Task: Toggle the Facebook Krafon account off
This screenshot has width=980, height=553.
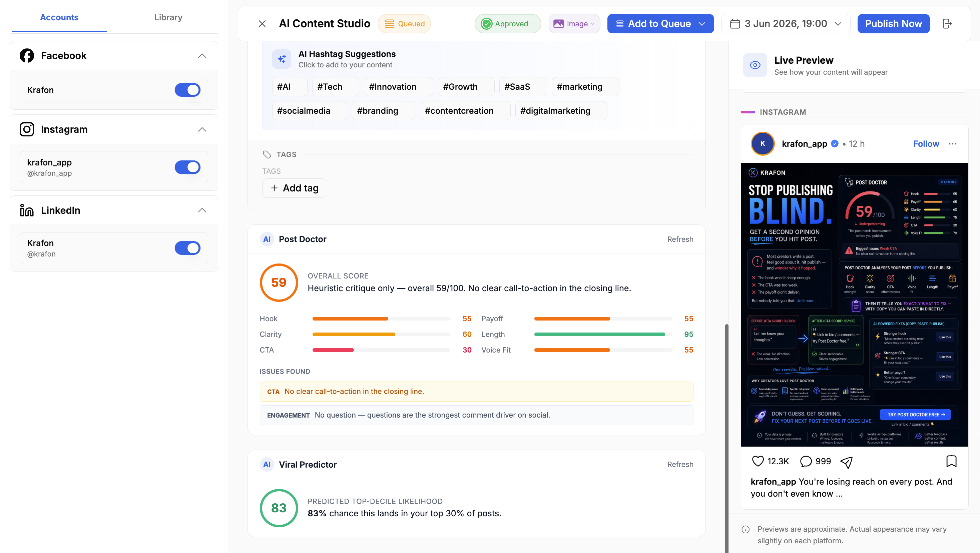Action: [187, 90]
